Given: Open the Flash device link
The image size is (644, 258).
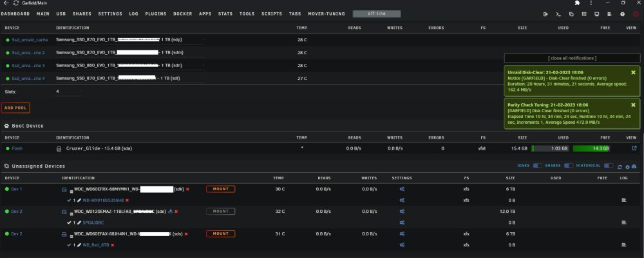Looking at the screenshot, I should coord(17,148).
